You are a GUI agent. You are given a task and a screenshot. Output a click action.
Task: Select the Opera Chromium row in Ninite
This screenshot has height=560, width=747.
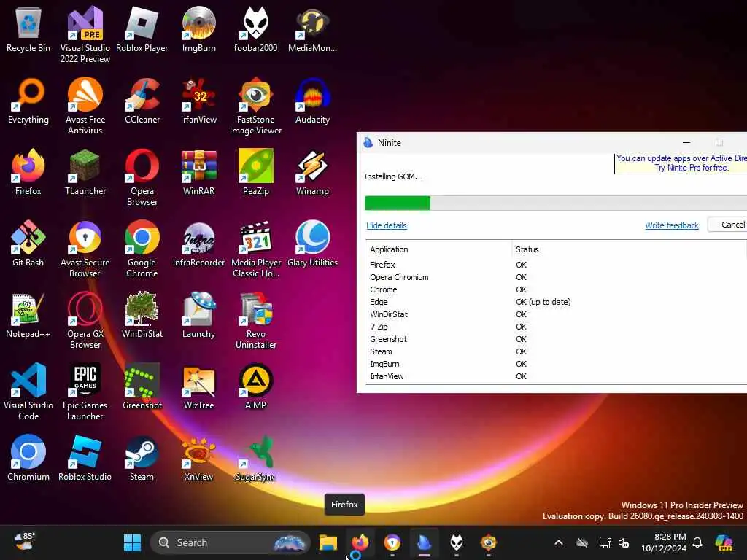pos(555,277)
